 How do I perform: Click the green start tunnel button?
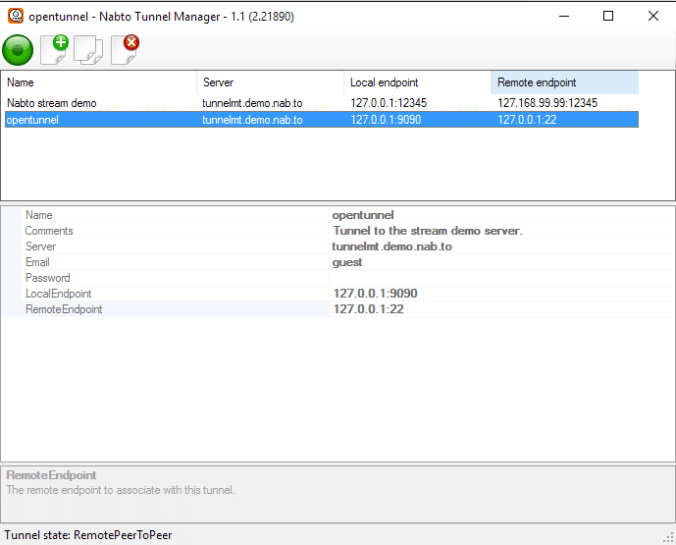tap(18, 50)
